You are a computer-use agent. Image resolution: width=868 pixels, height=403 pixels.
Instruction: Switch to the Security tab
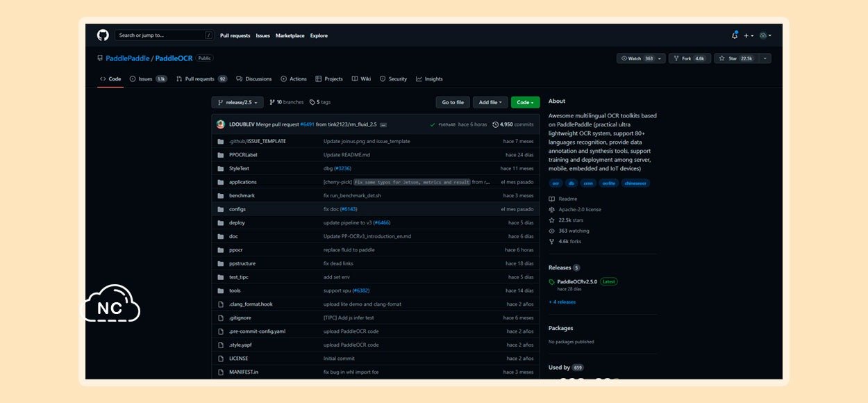(x=394, y=79)
